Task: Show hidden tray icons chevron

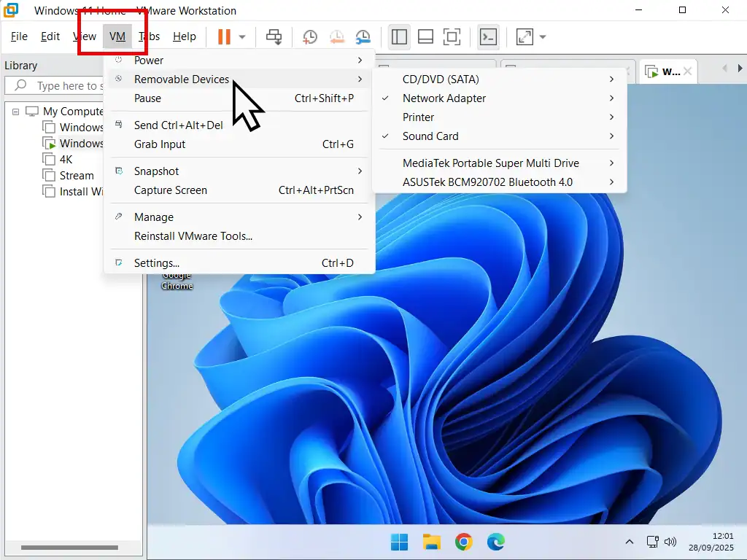Action: pyautogui.click(x=630, y=542)
